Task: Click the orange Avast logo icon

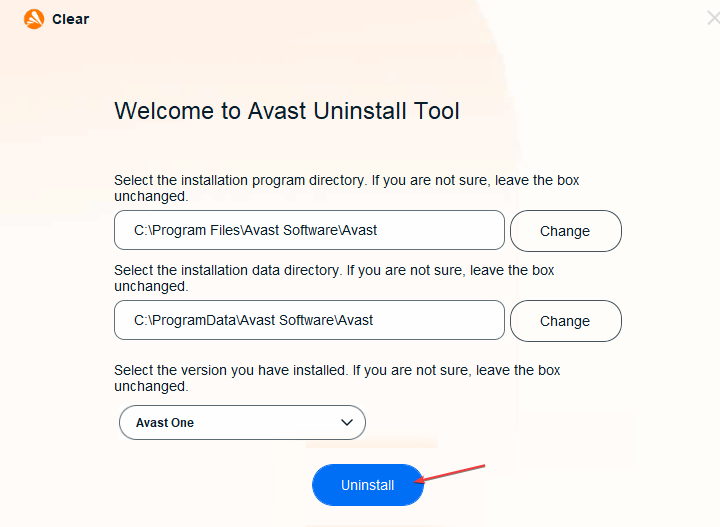Action: 34,19
